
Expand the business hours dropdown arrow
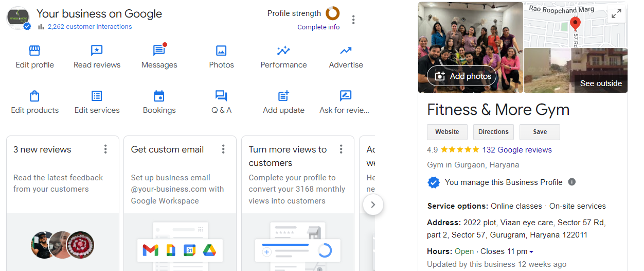click(531, 252)
